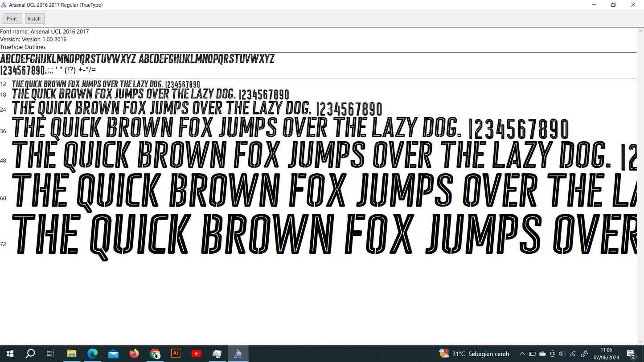Toggle Task View on the taskbar
The height and width of the screenshot is (362, 644).
[x=50, y=353]
